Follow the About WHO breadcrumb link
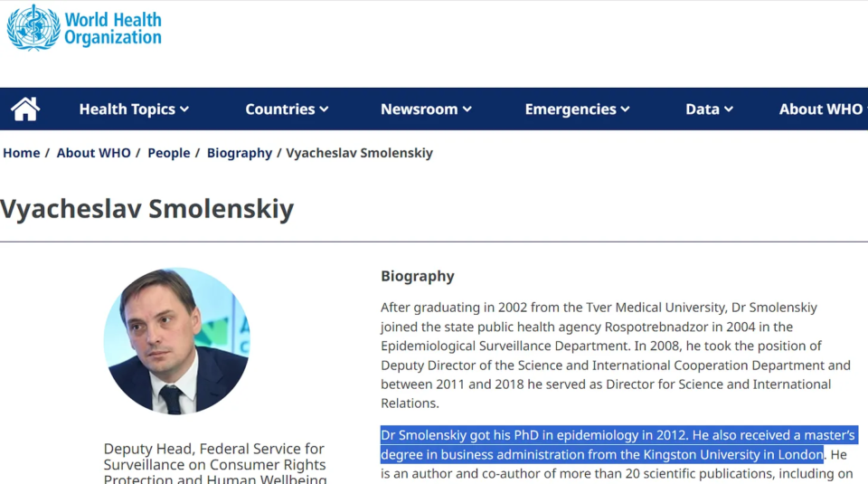Image resolution: width=868 pixels, height=484 pixels. click(93, 153)
